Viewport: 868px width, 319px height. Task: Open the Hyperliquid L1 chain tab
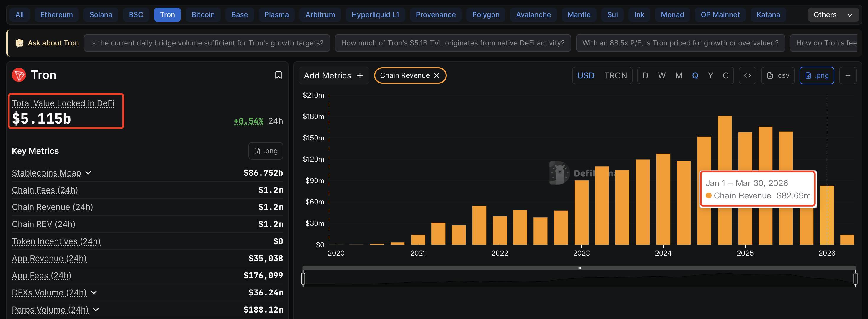click(x=375, y=15)
